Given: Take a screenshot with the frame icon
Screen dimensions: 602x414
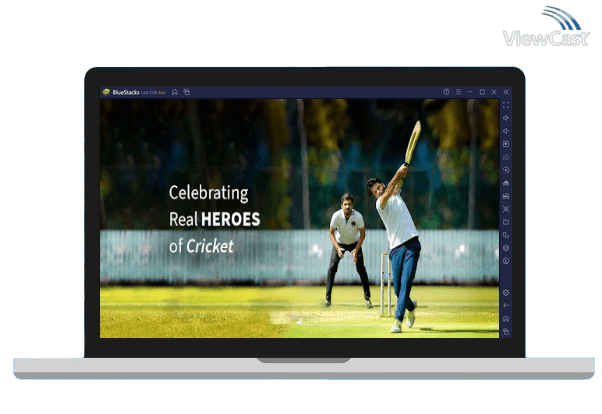Looking at the screenshot, I should pyautogui.click(x=506, y=209).
